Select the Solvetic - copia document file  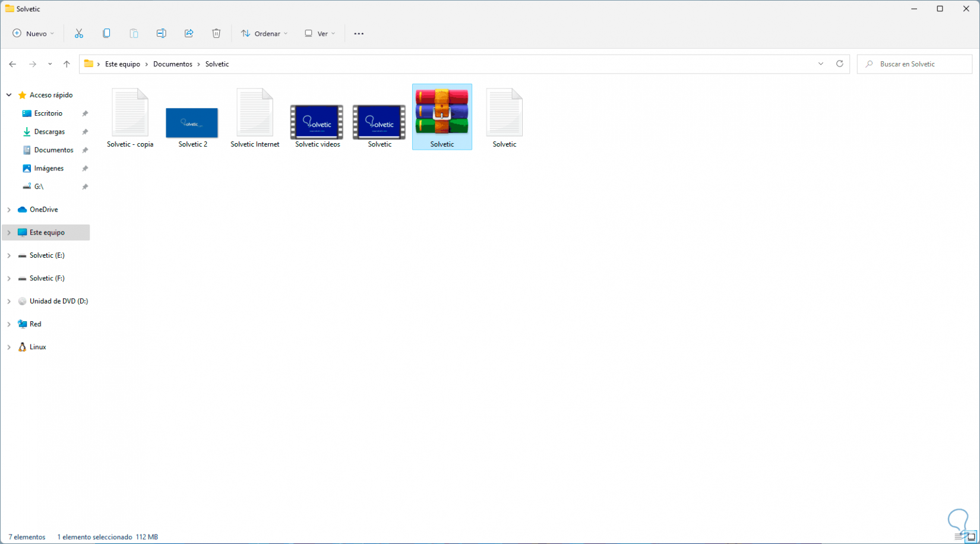(130, 117)
